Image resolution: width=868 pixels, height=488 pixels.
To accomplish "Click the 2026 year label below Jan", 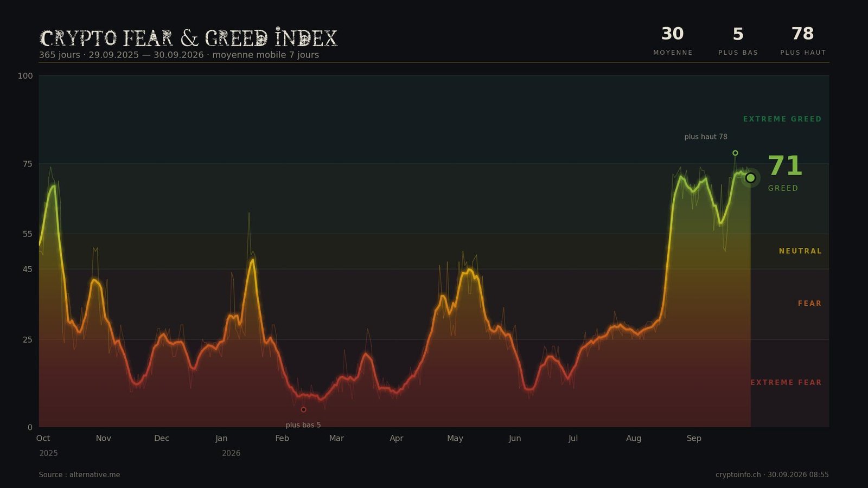I will [x=231, y=453].
